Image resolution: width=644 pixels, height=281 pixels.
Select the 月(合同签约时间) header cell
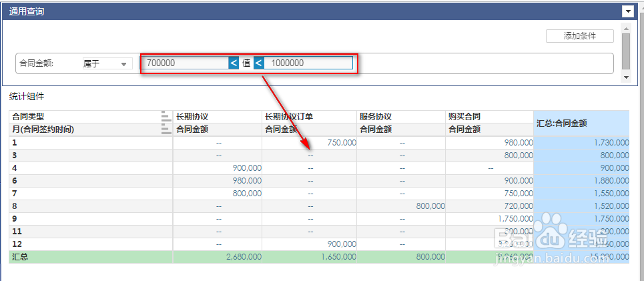pyautogui.click(x=91, y=129)
